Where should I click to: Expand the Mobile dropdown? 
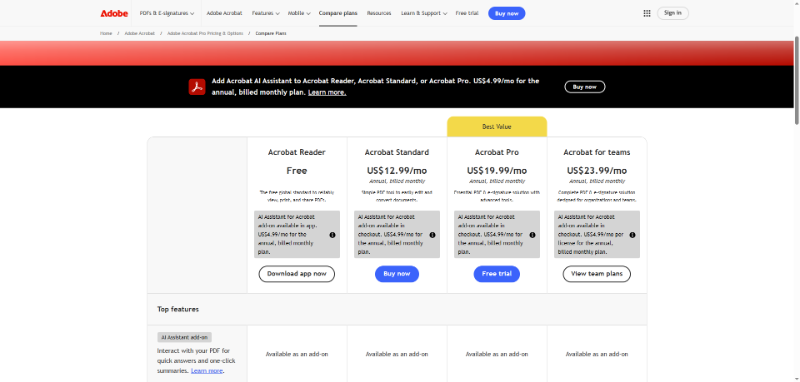pos(299,13)
